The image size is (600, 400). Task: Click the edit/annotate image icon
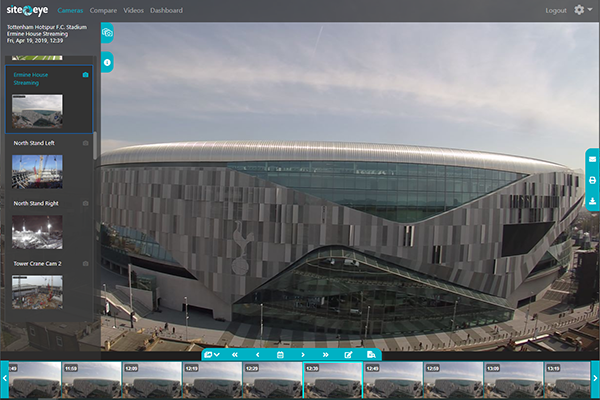click(348, 355)
